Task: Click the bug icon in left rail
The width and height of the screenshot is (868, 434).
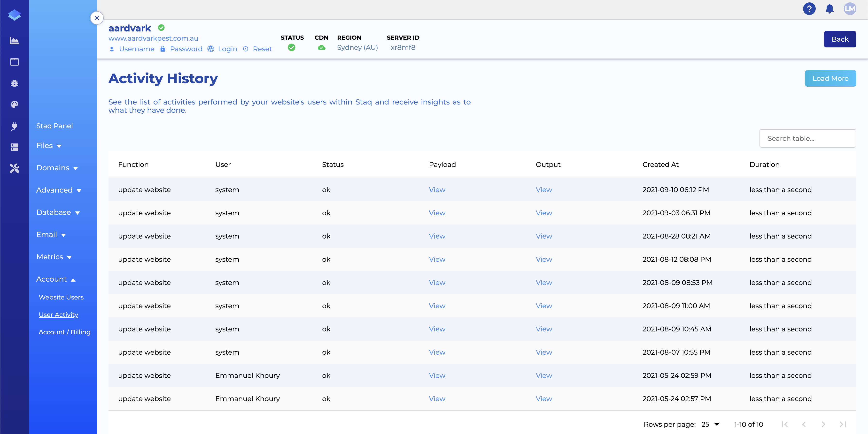Action: (14, 83)
